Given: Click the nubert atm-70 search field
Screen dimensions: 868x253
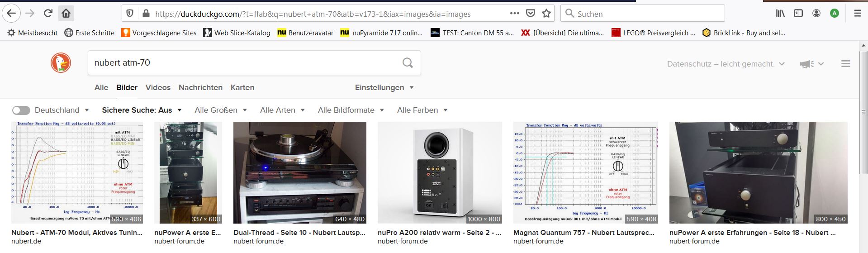Looking at the screenshot, I should coord(244,63).
